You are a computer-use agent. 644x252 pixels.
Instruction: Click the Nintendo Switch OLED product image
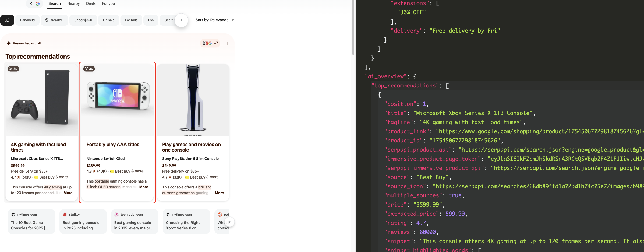pos(117,100)
